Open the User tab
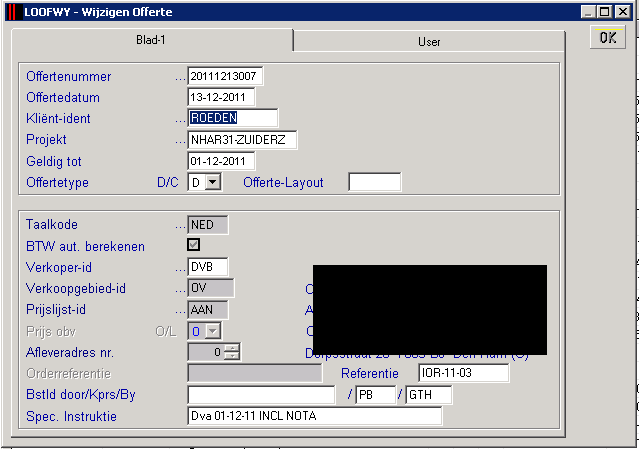 click(429, 42)
